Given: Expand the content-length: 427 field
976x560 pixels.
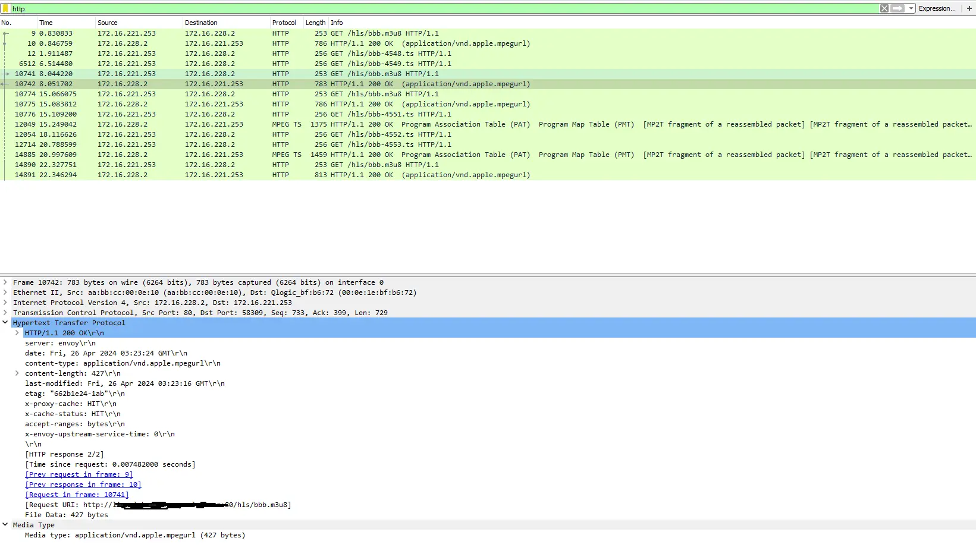Looking at the screenshot, I should tap(17, 373).
